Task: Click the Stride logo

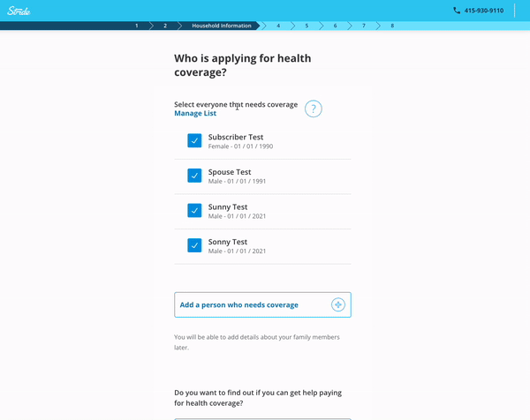Action: (19, 11)
